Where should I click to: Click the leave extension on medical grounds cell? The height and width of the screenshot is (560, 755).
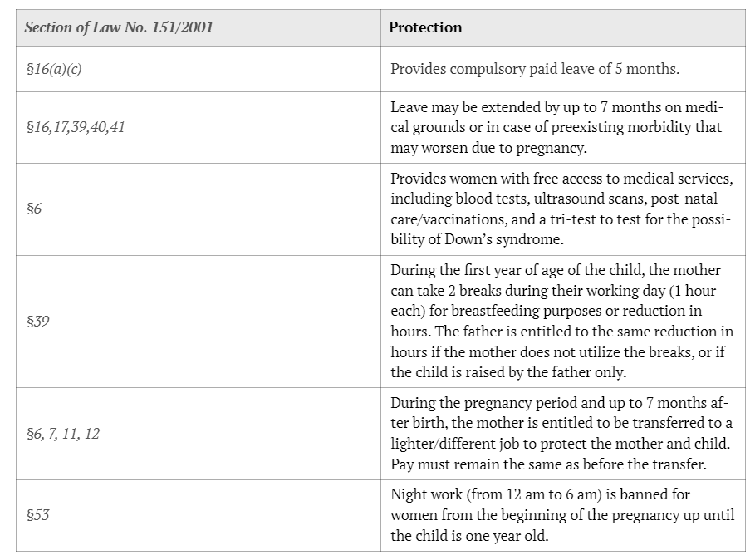coord(556,127)
